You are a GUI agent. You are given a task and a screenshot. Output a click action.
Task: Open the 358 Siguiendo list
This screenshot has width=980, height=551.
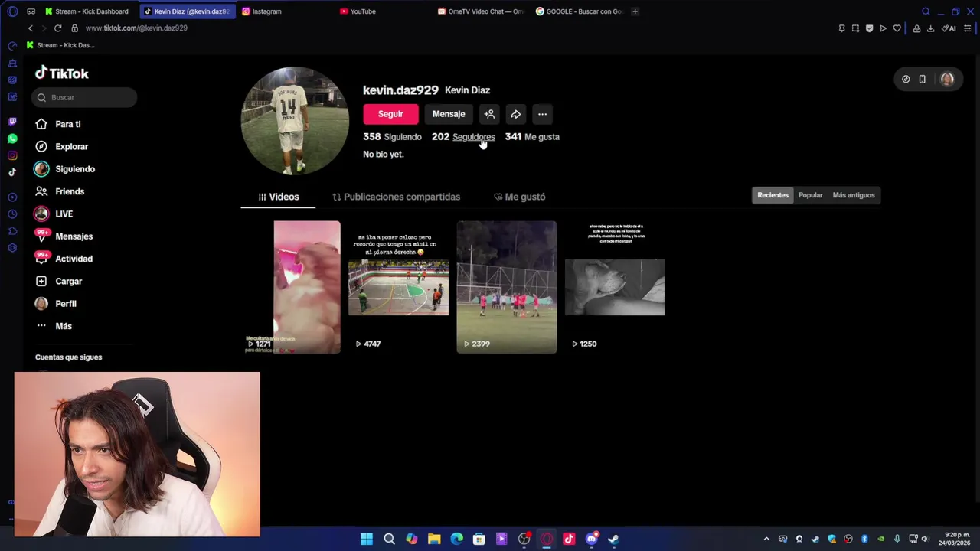coord(392,137)
